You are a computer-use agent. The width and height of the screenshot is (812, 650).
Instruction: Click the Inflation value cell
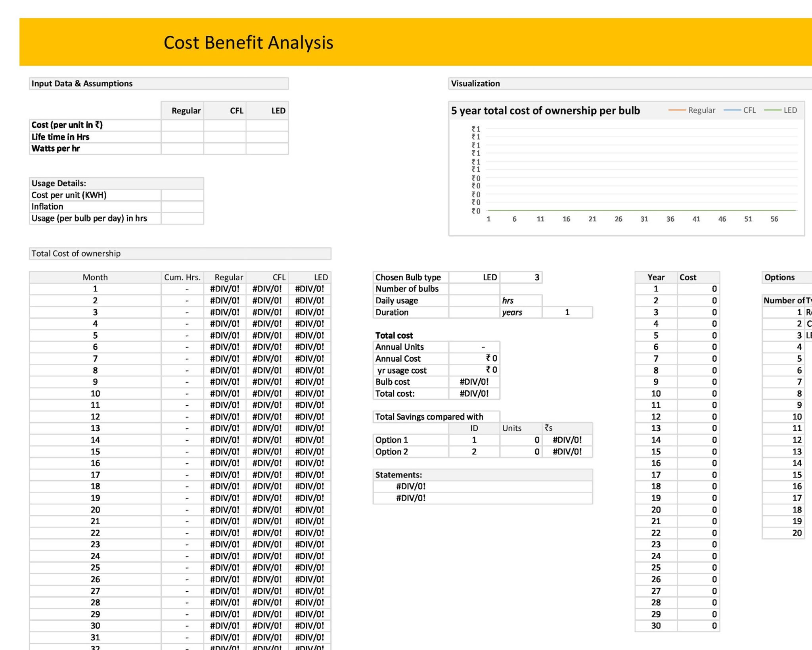click(x=183, y=207)
